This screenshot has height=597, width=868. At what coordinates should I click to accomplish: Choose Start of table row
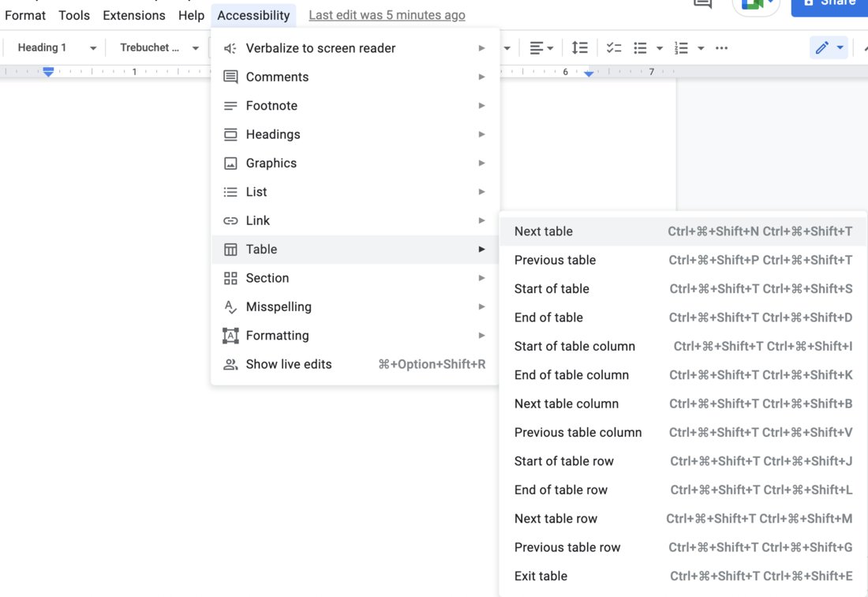(683, 461)
